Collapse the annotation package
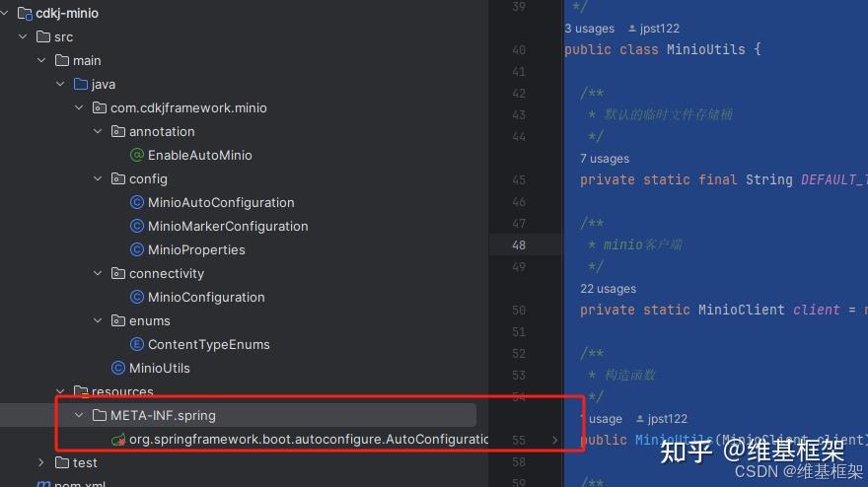 pyautogui.click(x=98, y=131)
